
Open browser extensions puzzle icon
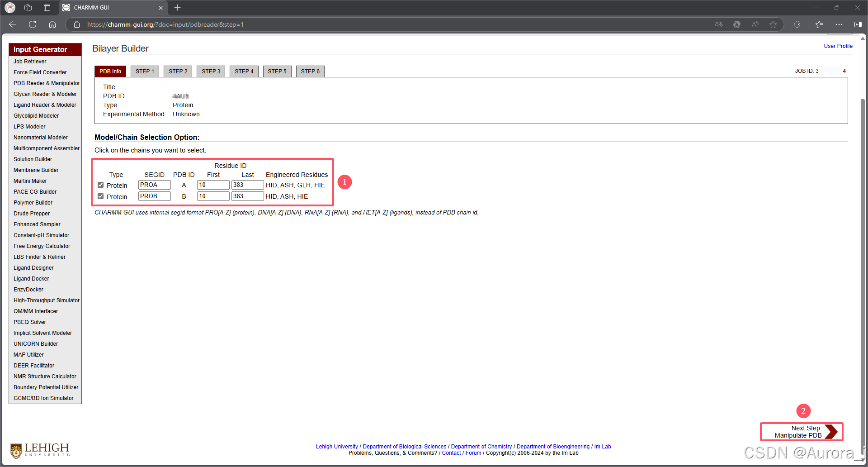coord(797,24)
